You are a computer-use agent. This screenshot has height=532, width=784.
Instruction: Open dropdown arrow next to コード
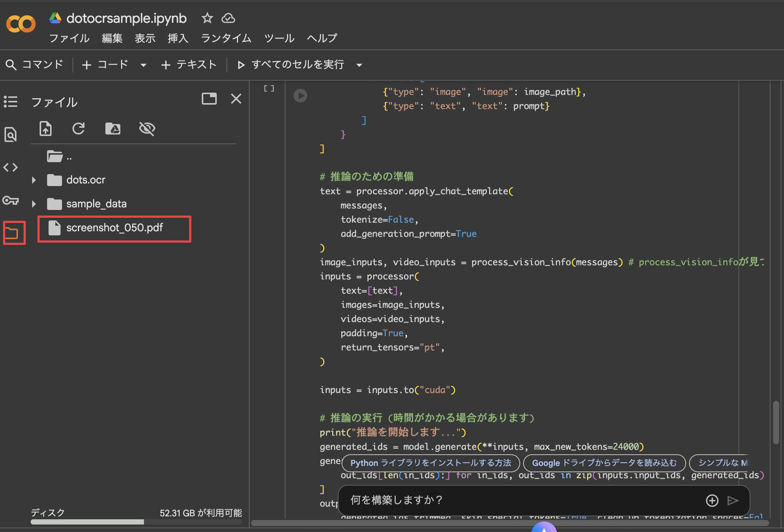(143, 65)
